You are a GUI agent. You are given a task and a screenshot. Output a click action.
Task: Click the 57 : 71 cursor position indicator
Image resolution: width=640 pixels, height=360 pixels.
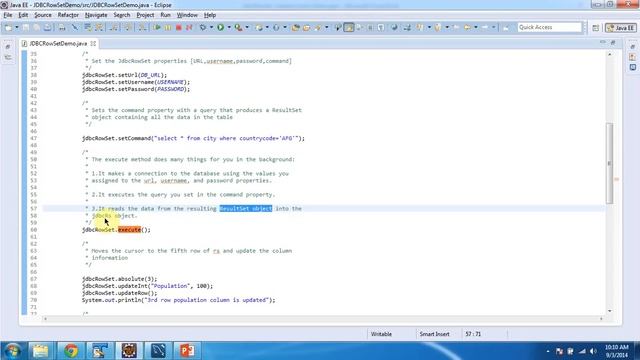[x=473, y=334]
